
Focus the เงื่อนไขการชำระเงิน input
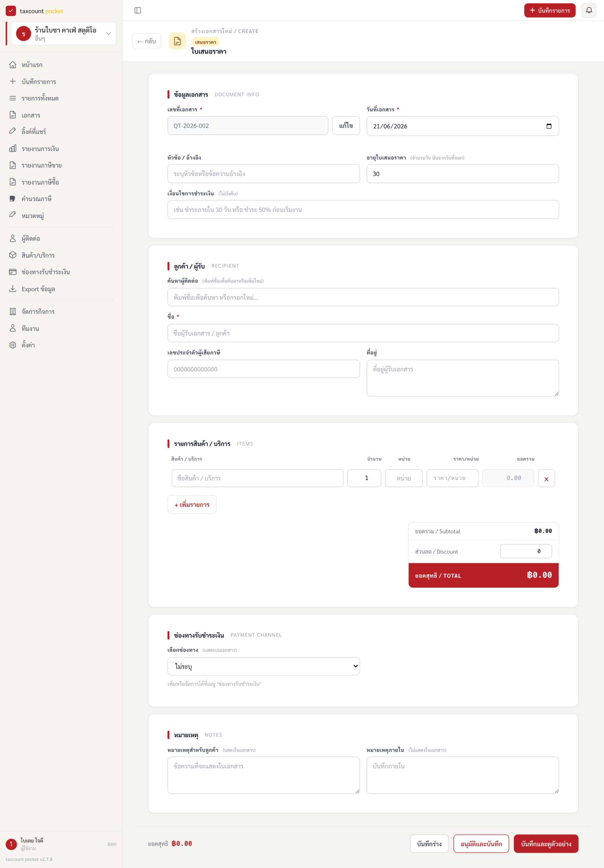tap(363, 210)
